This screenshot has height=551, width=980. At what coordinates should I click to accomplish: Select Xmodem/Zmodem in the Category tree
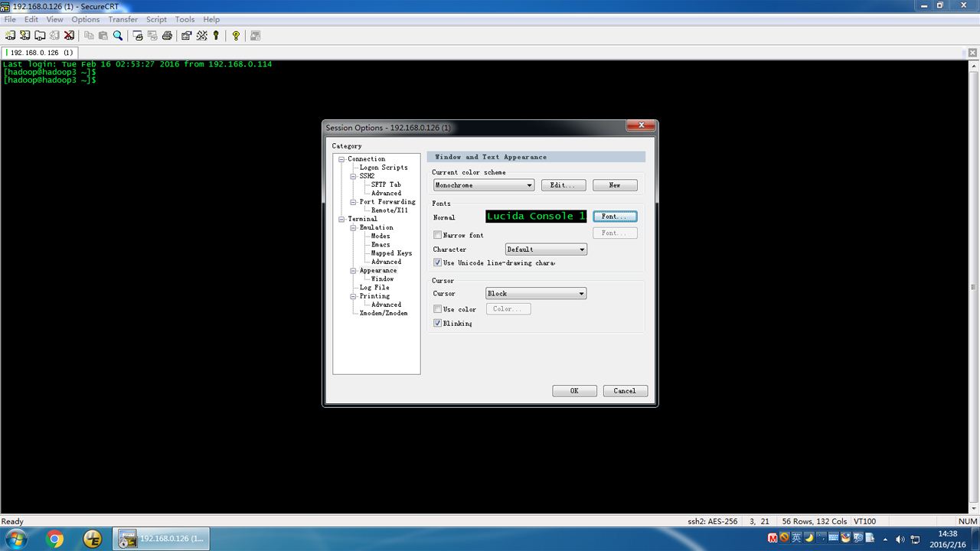point(384,313)
